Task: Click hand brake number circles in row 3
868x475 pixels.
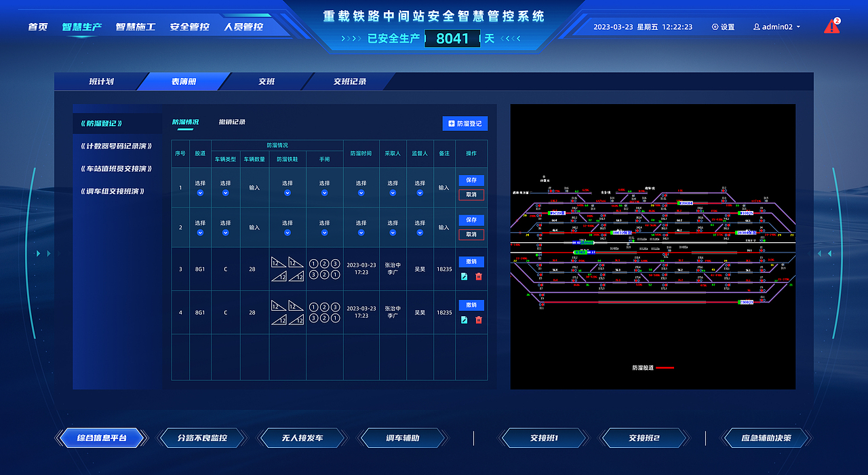Action: point(324,269)
